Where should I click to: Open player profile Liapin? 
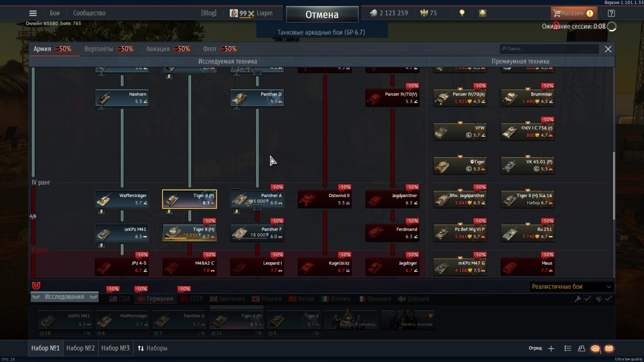pyautogui.click(x=252, y=13)
